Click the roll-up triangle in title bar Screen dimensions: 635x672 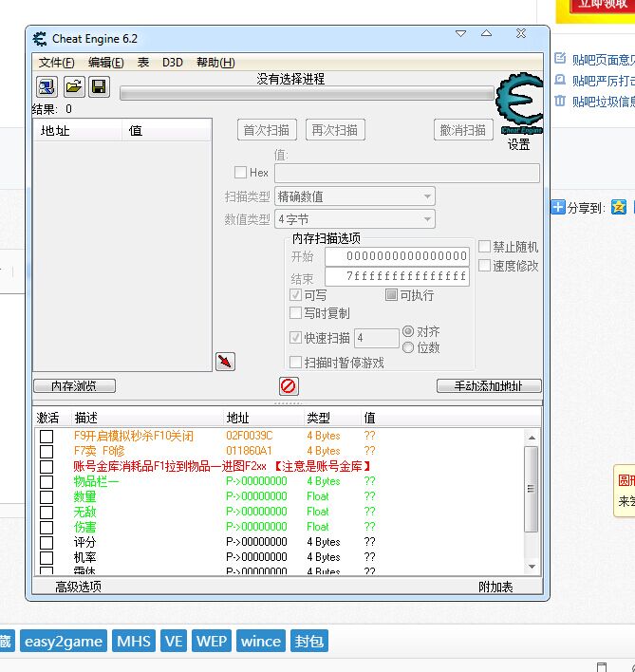tap(486, 33)
